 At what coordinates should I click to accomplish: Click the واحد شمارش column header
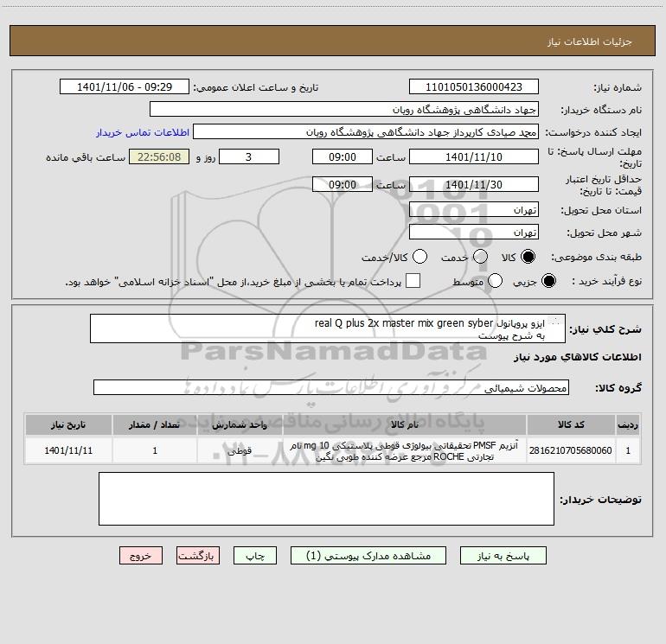pos(240,425)
